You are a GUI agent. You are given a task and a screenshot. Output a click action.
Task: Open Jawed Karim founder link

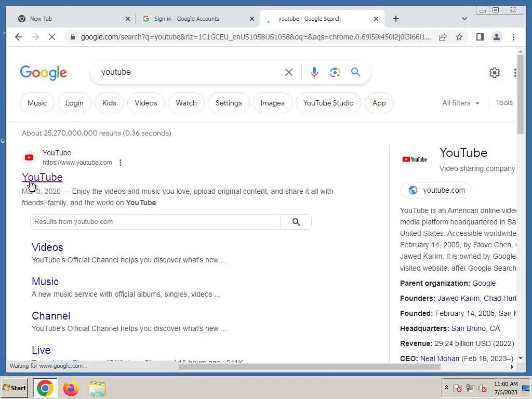(x=458, y=299)
